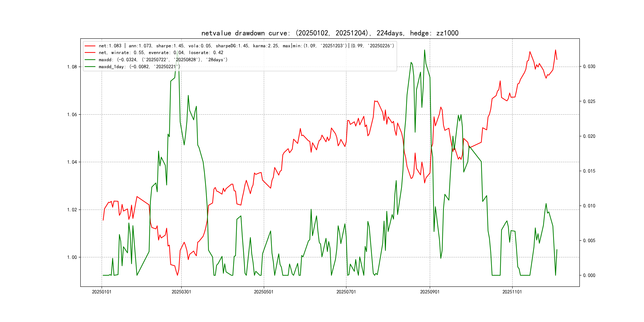The image size is (644, 322).
Task: Click the chart title text
Action: point(330,33)
